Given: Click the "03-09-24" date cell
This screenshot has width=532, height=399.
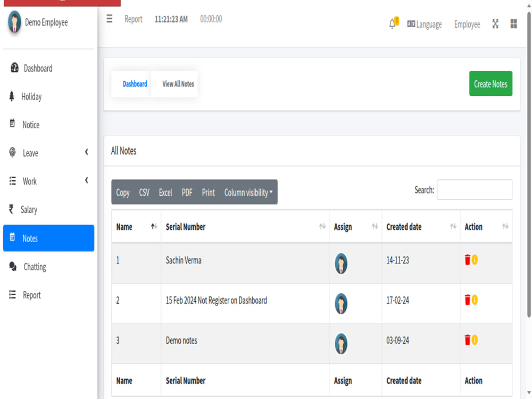Looking at the screenshot, I should 421,343.
